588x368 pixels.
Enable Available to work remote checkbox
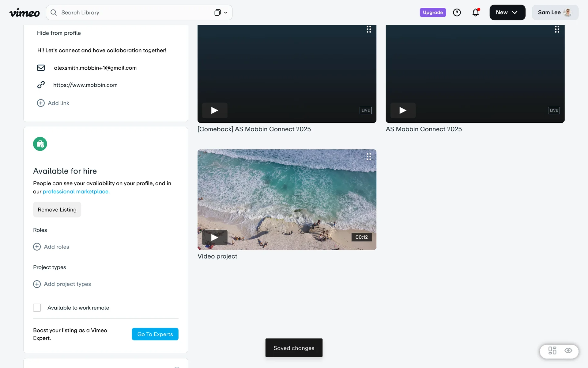[37, 308]
